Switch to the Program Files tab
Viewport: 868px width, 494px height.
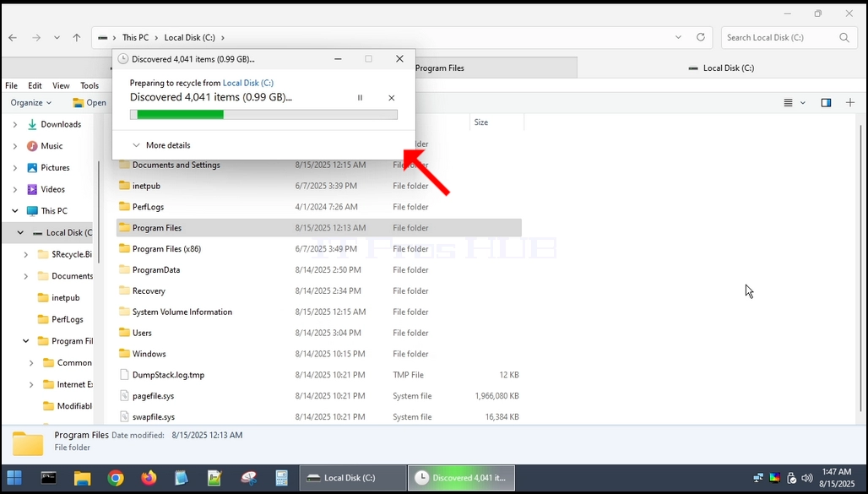click(x=495, y=68)
